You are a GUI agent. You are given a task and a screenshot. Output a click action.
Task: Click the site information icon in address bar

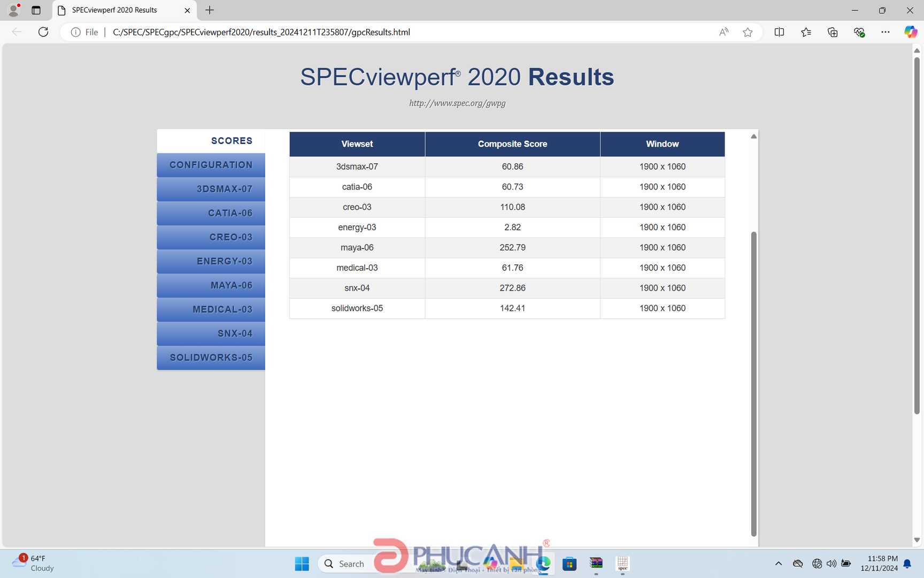point(76,32)
